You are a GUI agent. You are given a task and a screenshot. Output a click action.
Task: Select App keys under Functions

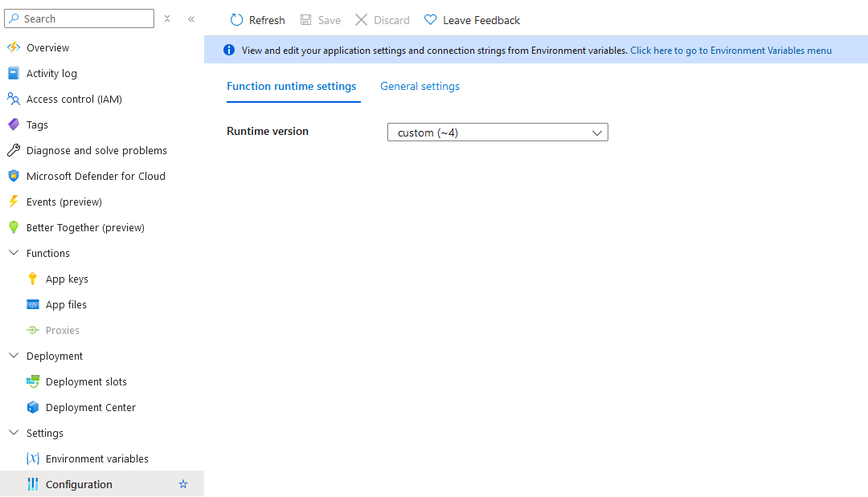click(67, 279)
